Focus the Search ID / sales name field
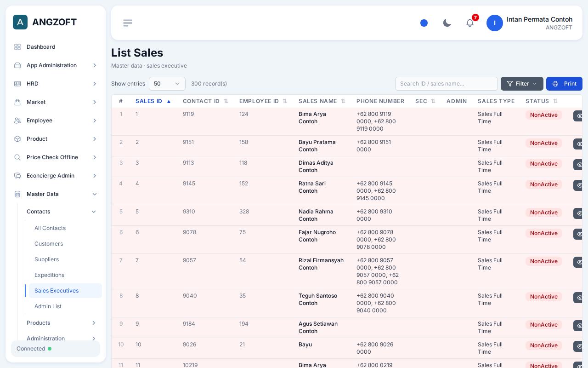 (447, 84)
